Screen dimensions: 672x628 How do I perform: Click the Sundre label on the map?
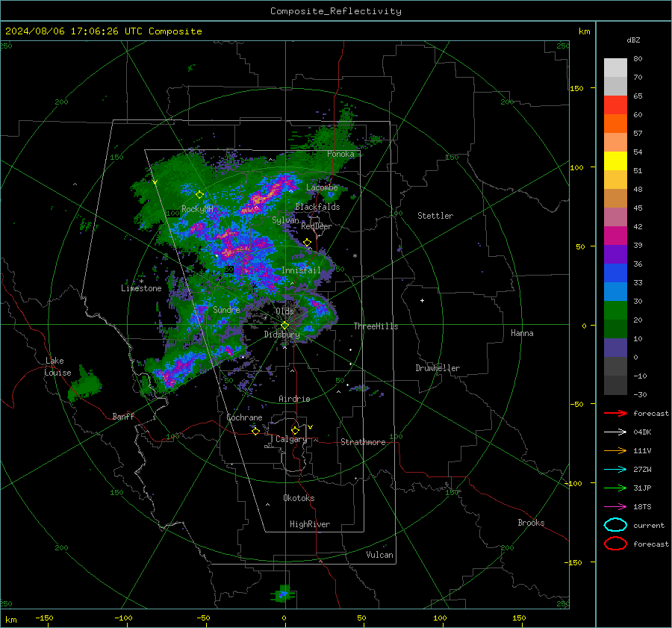click(226, 309)
